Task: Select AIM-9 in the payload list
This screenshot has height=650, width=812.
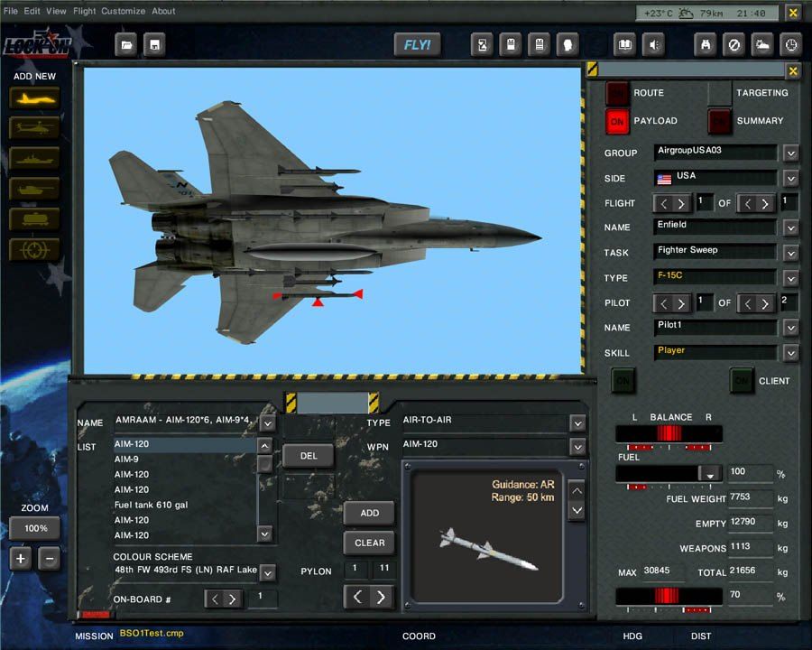Action: [x=126, y=460]
